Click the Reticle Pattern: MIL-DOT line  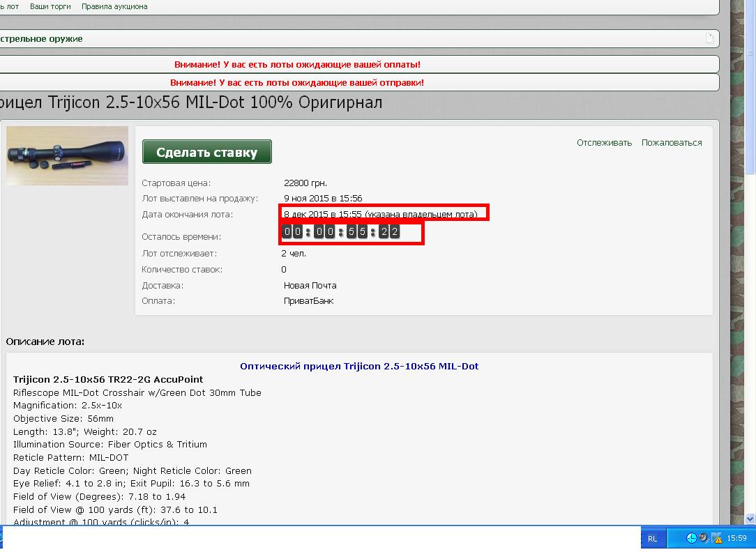(x=71, y=458)
